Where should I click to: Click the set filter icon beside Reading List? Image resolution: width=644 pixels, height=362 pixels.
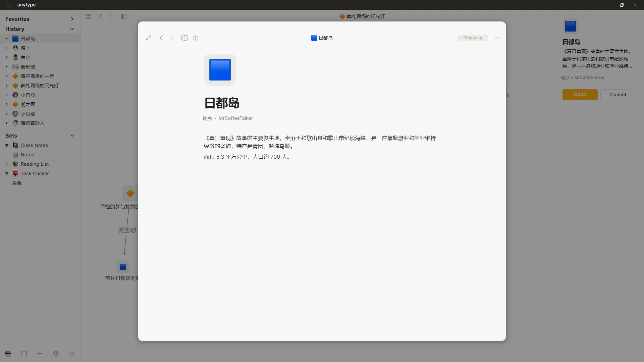point(6,164)
